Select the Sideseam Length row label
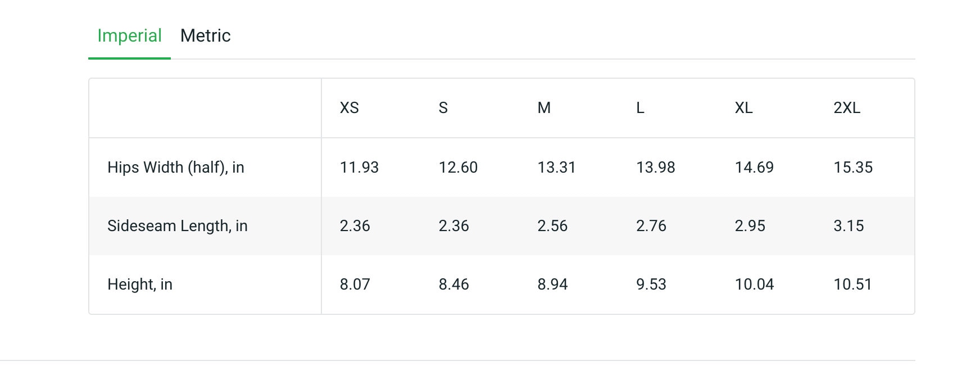 pos(178,226)
